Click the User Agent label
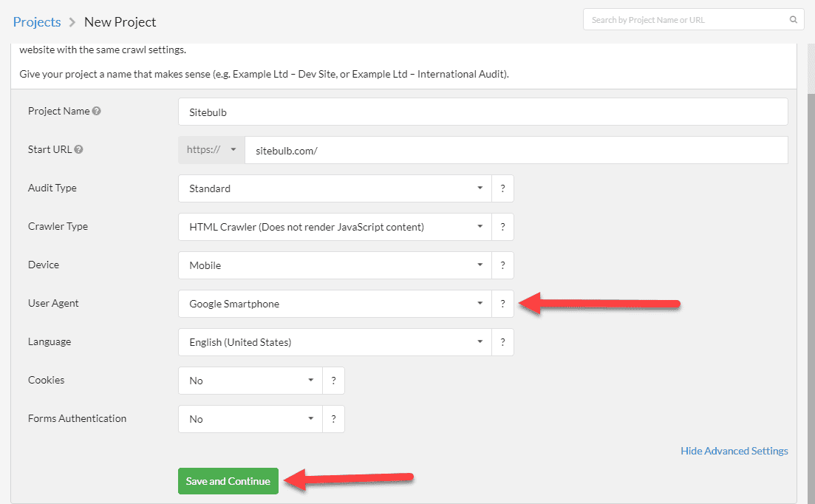The image size is (815, 504). 53,304
